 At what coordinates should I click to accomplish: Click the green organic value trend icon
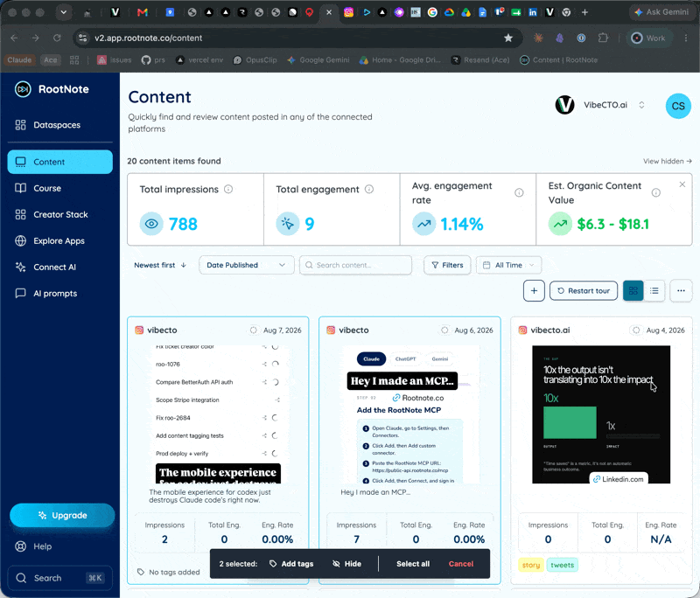560,224
